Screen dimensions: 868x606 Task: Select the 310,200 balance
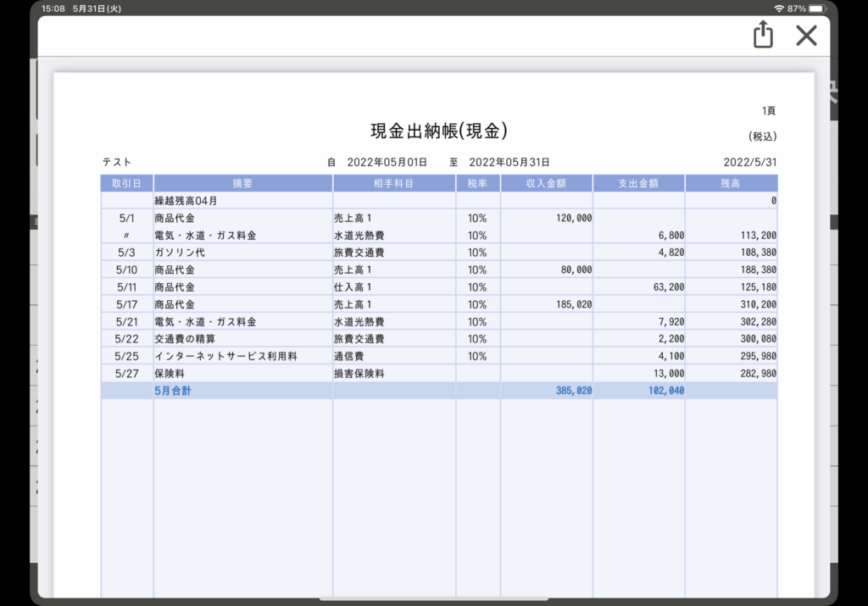(759, 304)
